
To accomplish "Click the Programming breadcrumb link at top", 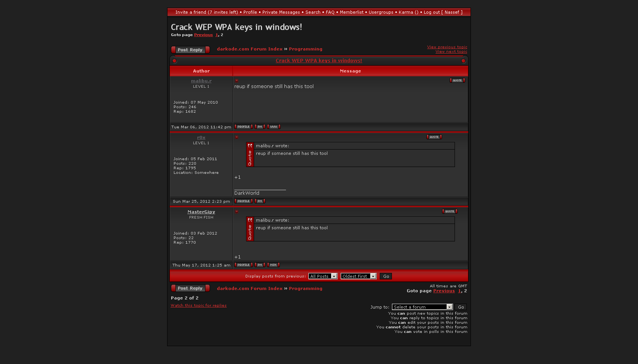I will click(305, 49).
